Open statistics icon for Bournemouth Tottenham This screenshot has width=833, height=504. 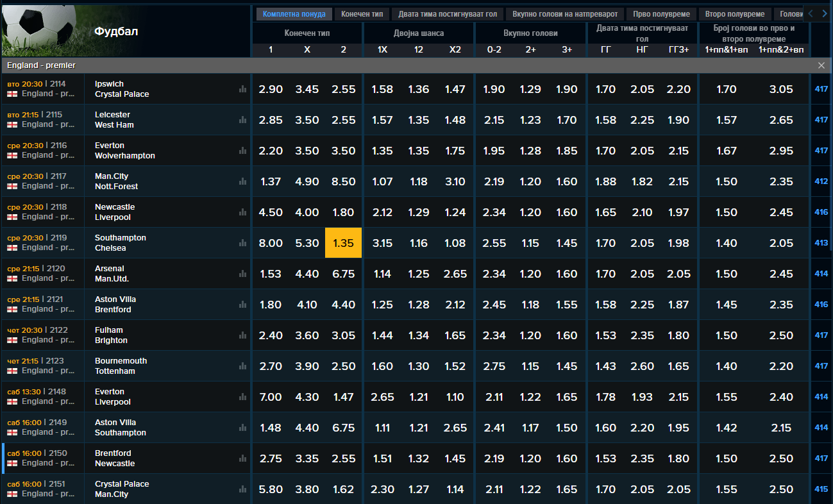click(x=242, y=366)
